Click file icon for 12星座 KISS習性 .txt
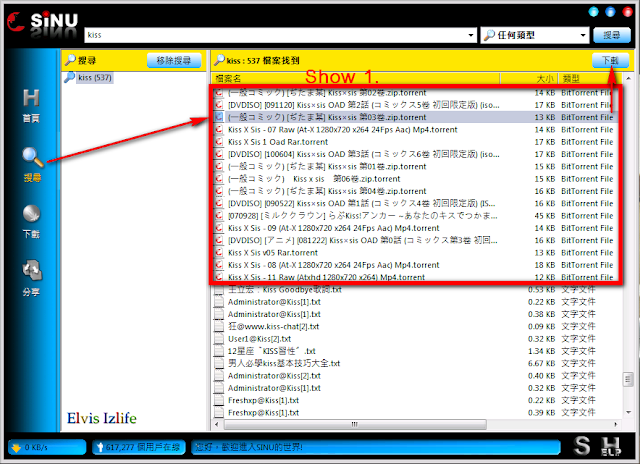The height and width of the screenshot is (464, 640). point(219,351)
